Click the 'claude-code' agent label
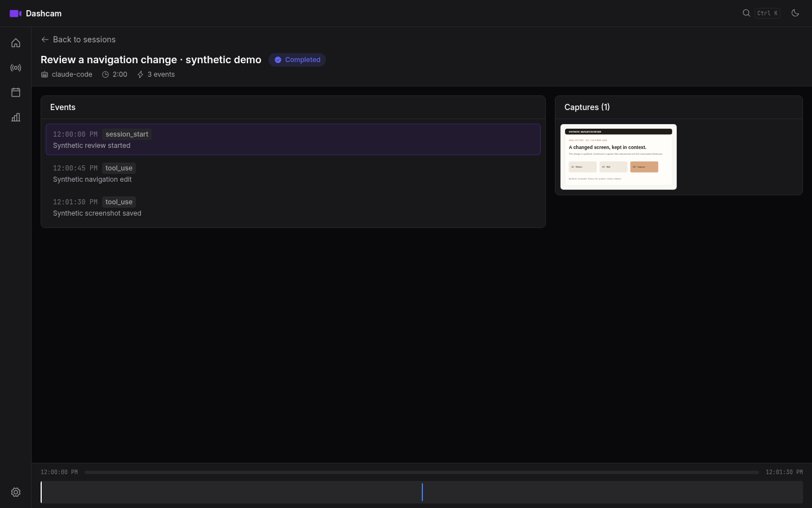 point(72,75)
